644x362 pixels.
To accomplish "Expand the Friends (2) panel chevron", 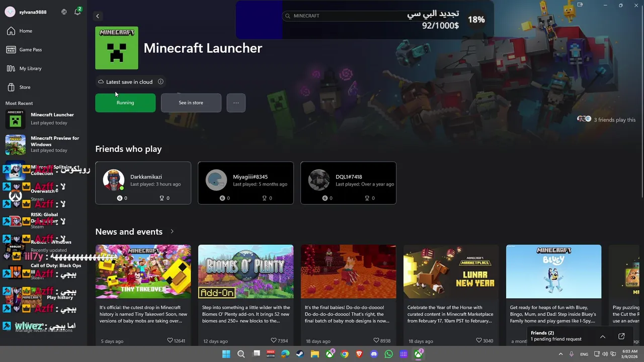I will 603,336.
